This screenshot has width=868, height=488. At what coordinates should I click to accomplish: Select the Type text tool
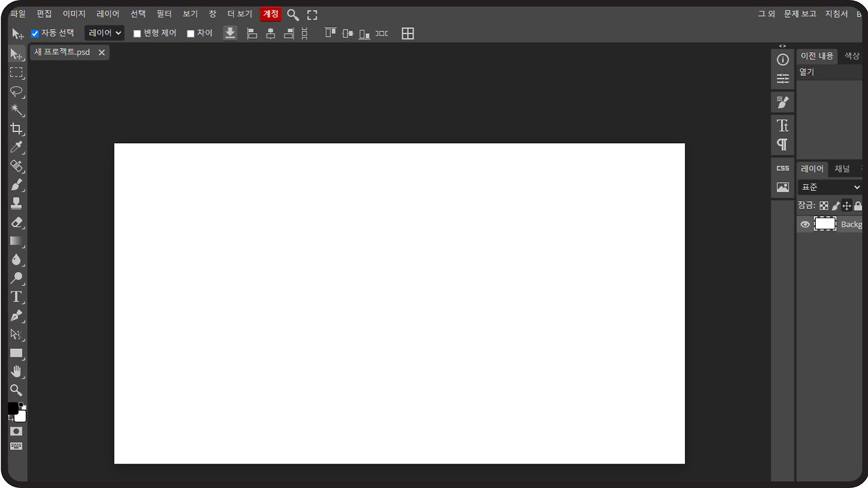(17, 297)
